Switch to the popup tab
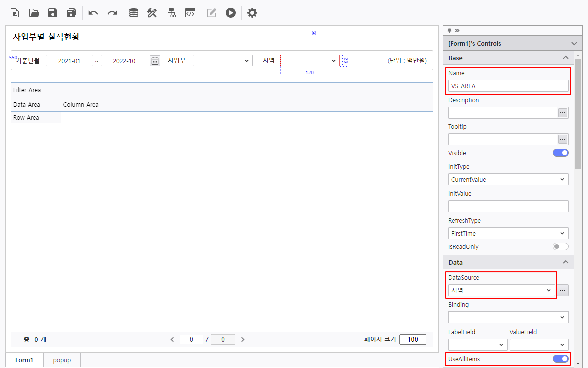This screenshot has width=588, height=368. point(62,360)
